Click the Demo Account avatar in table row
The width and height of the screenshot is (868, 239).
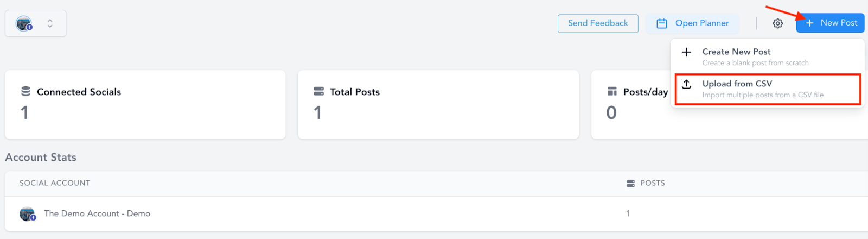27,214
